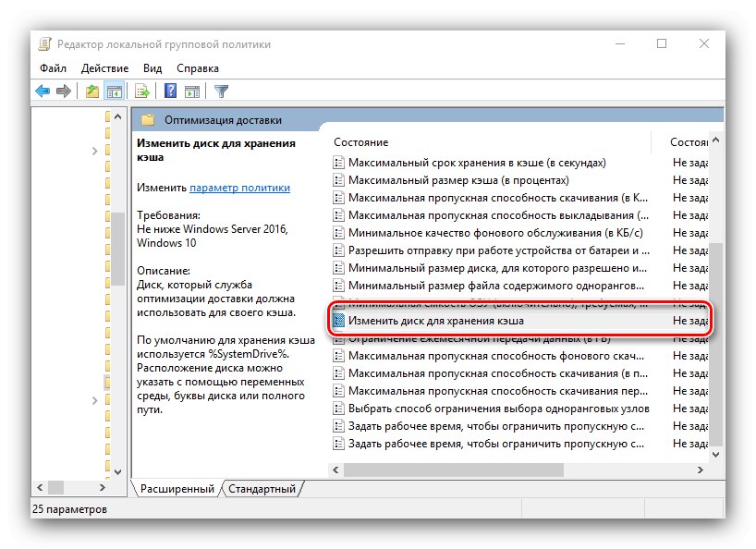Click policy icon for Максимальный срок хранения в кэше
Viewport: 756px width, 549px height.
coord(338,163)
